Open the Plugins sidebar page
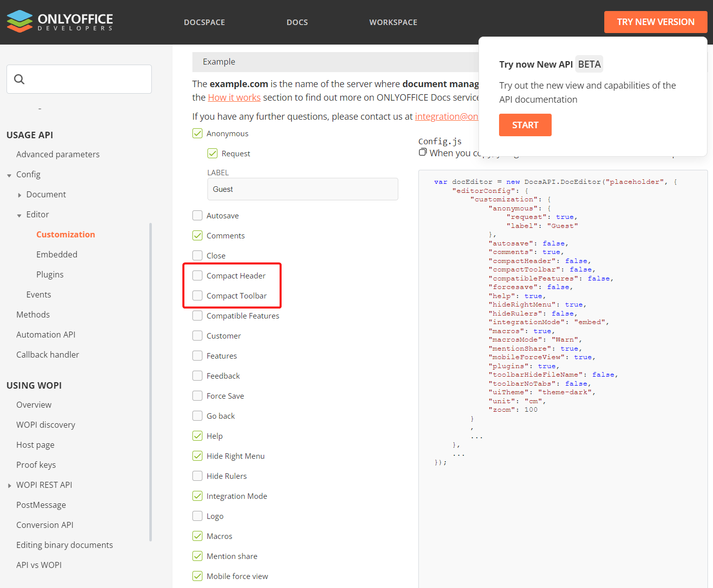 (50, 274)
